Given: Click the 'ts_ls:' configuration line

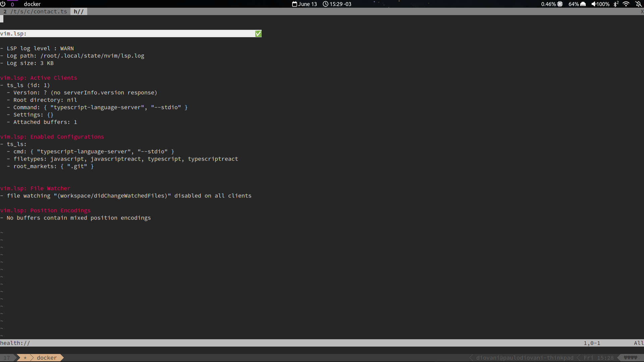Looking at the screenshot, I should click(13, 144).
